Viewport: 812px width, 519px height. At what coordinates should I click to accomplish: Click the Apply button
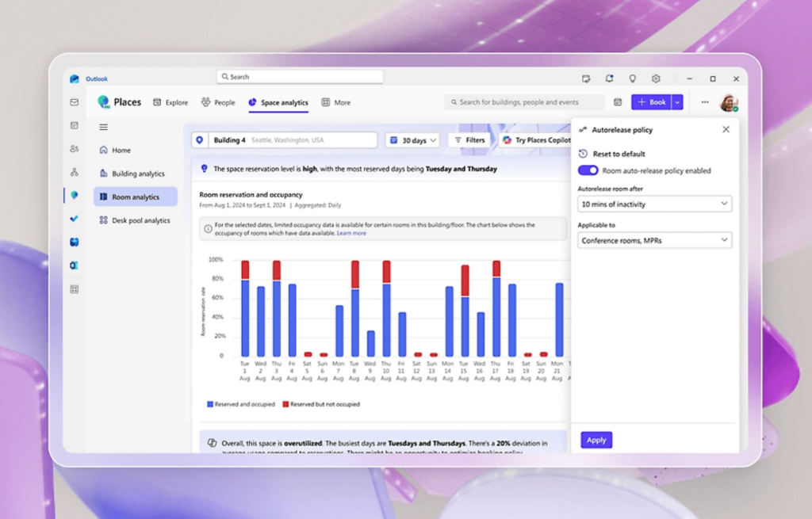[596, 440]
